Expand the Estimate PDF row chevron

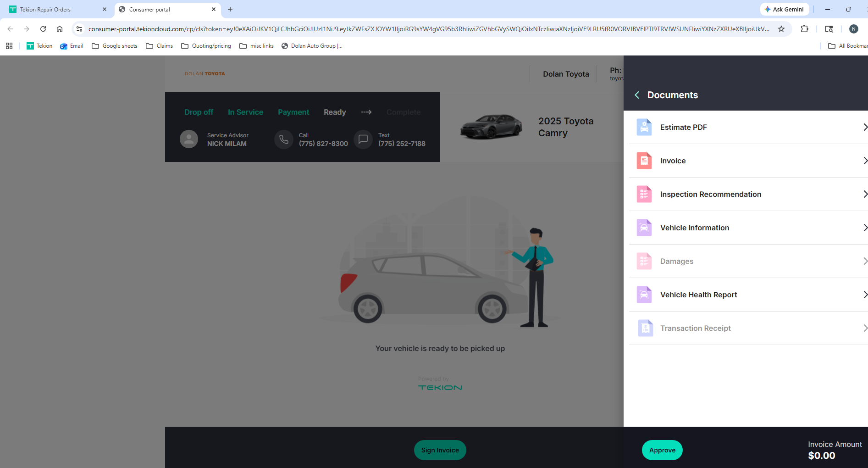pos(865,127)
